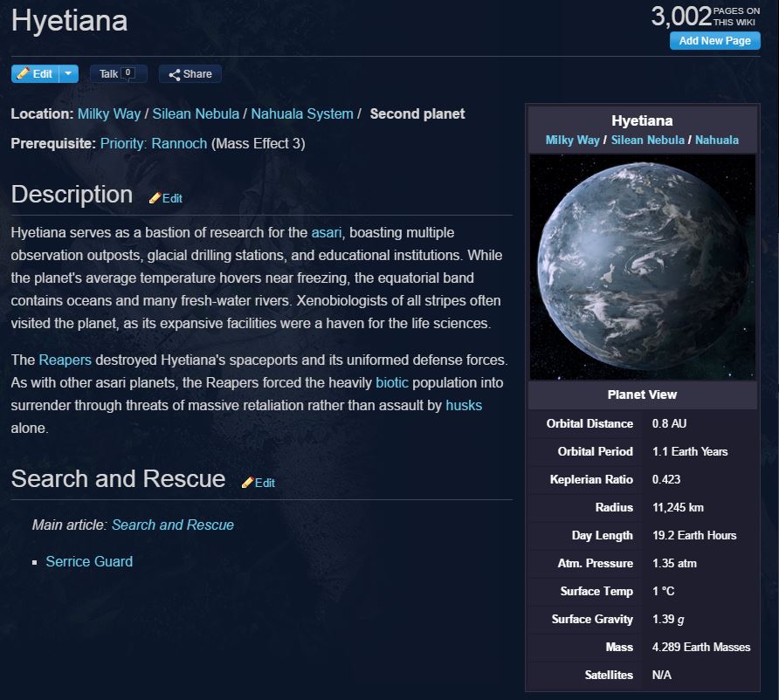Image resolution: width=779 pixels, height=700 pixels.
Task: Select Atm. Pressure value '1.35 atm'
Action: click(674, 563)
